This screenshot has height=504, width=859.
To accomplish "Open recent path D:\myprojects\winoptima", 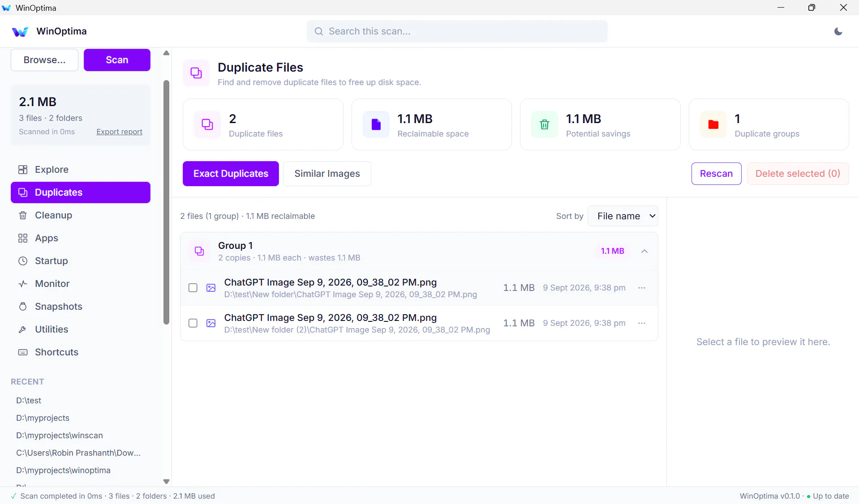I will pos(63,470).
